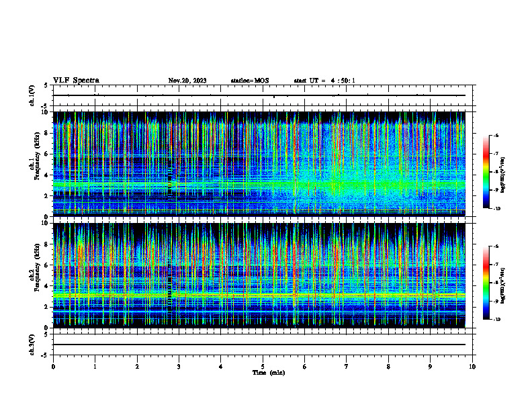Image resolution: width=532 pixels, height=411 pixels.
Task: Click the "-6" tick on ch.1 color bar
Action: [496, 136]
